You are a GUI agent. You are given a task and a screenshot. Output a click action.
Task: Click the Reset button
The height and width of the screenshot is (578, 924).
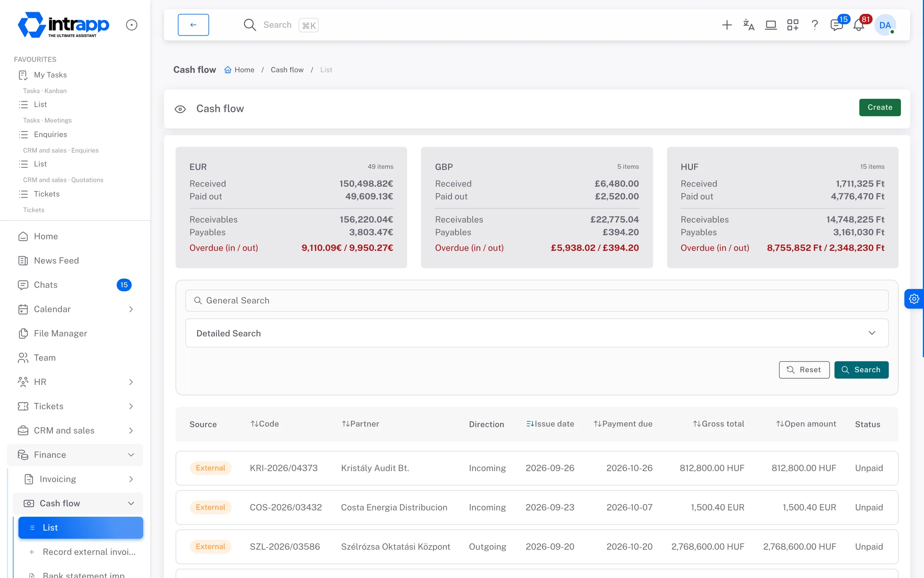[x=804, y=370]
